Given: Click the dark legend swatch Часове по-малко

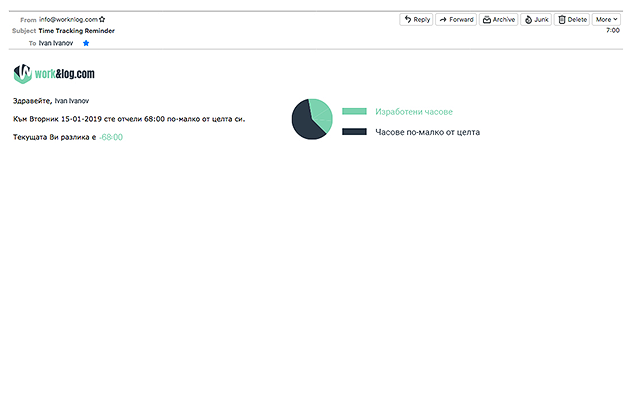Looking at the screenshot, I should pyautogui.click(x=354, y=132).
